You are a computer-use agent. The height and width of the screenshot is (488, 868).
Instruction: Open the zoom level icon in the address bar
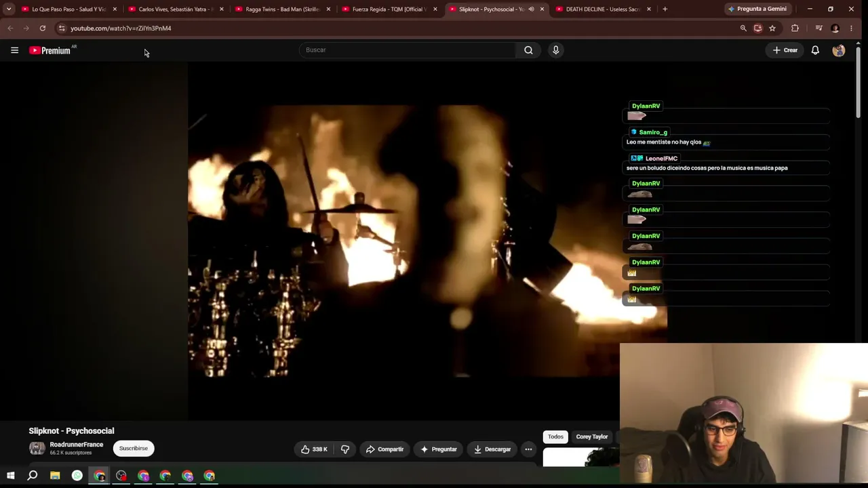(x=743, y=28)
